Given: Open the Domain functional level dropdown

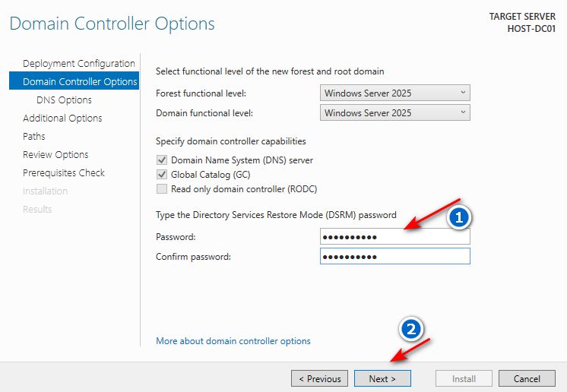Looking at the screenshot, I should click(394, 112).
